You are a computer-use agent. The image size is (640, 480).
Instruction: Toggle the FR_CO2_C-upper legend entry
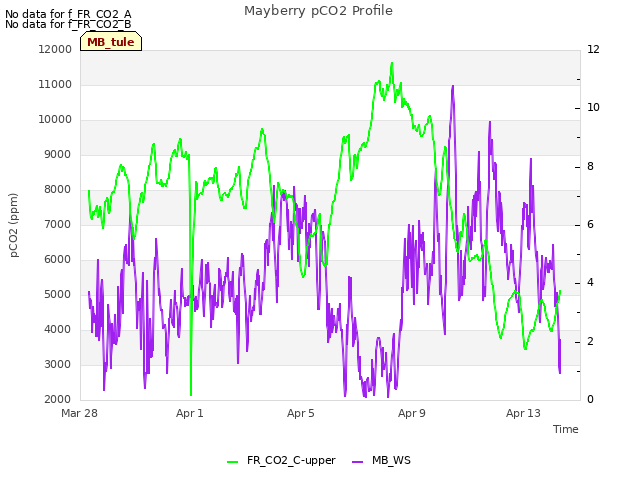click(281, 461)
